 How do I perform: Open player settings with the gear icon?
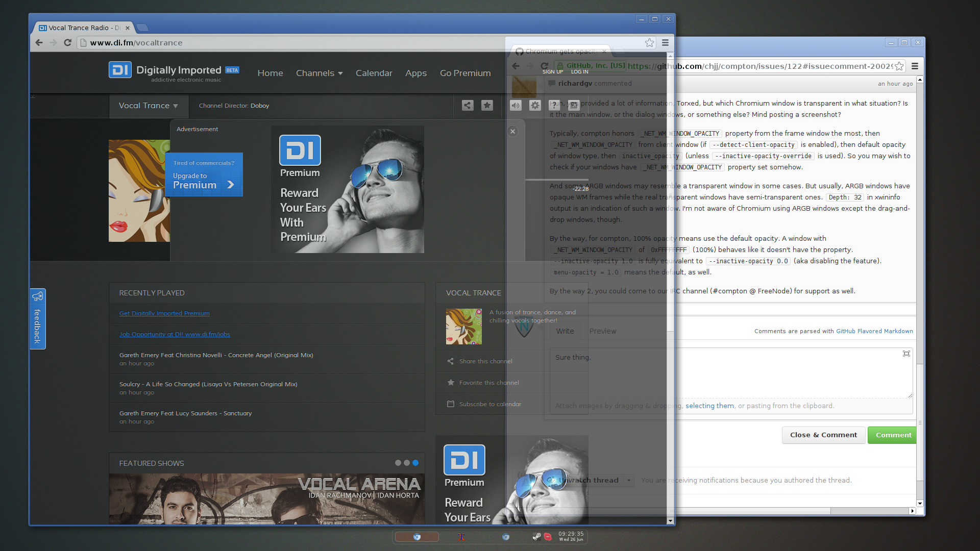click(x=535, y=105)
